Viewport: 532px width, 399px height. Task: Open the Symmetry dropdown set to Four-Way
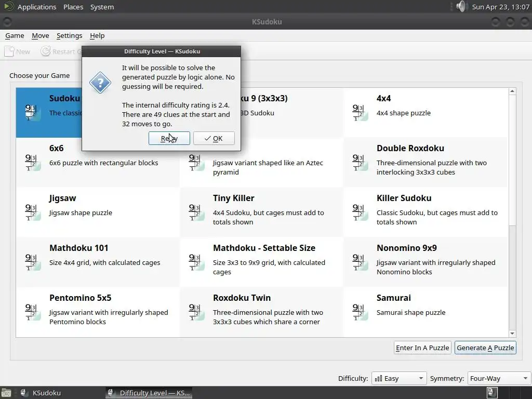click(x=499, y=378)
